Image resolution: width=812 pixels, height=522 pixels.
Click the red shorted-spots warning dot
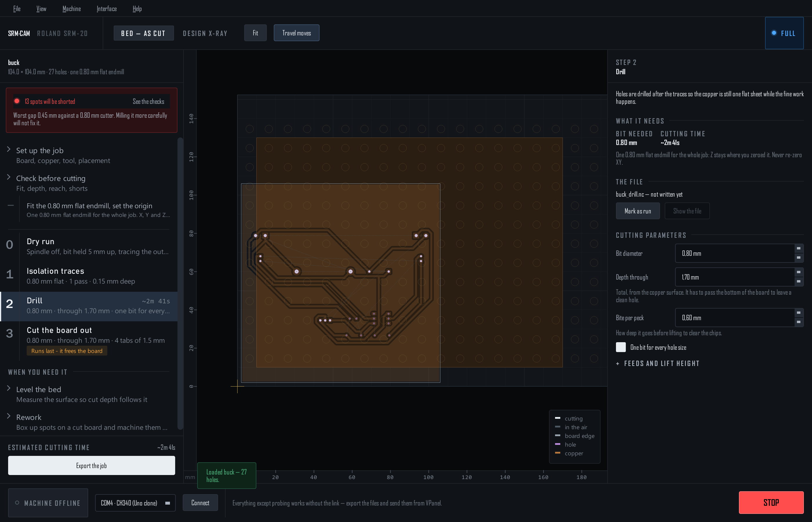coord(17,101)
